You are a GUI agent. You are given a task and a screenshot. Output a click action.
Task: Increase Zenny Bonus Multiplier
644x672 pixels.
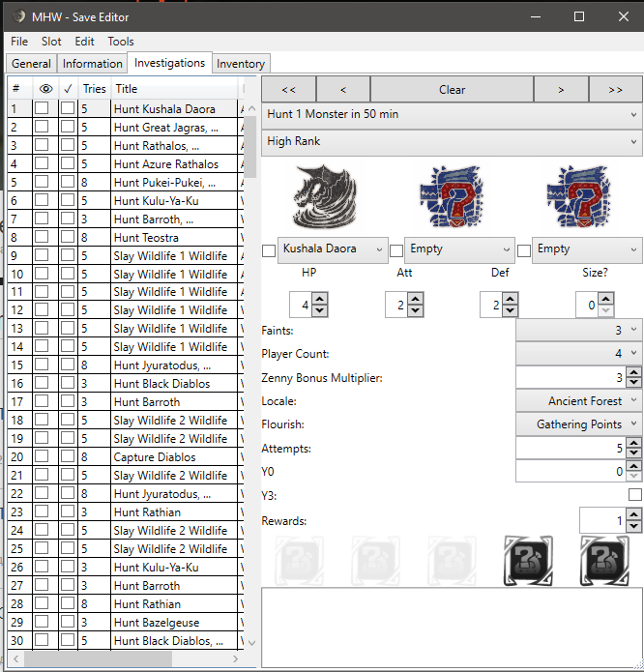[634, 372]
